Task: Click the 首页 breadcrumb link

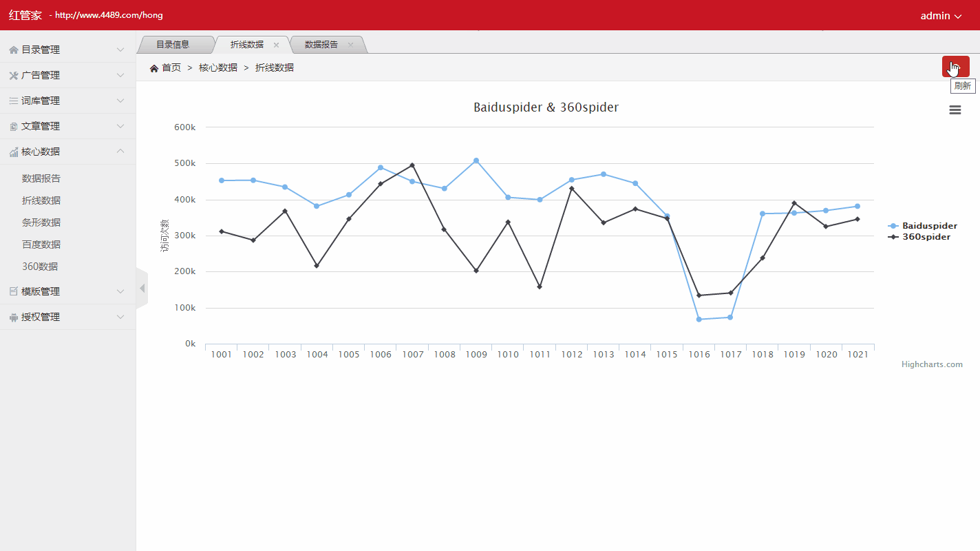Action: pos(171,68)
